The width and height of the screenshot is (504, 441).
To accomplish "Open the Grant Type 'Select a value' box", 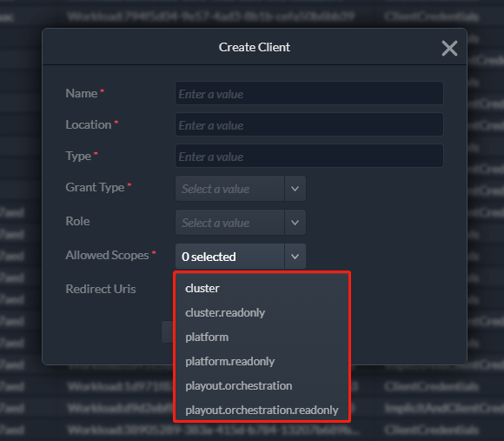I will point(229,189).
